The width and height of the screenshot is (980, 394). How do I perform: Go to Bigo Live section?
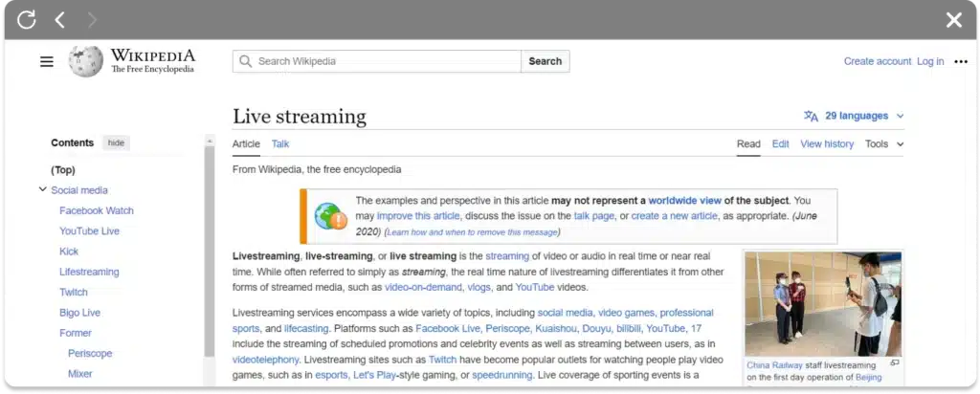point(79,313)
